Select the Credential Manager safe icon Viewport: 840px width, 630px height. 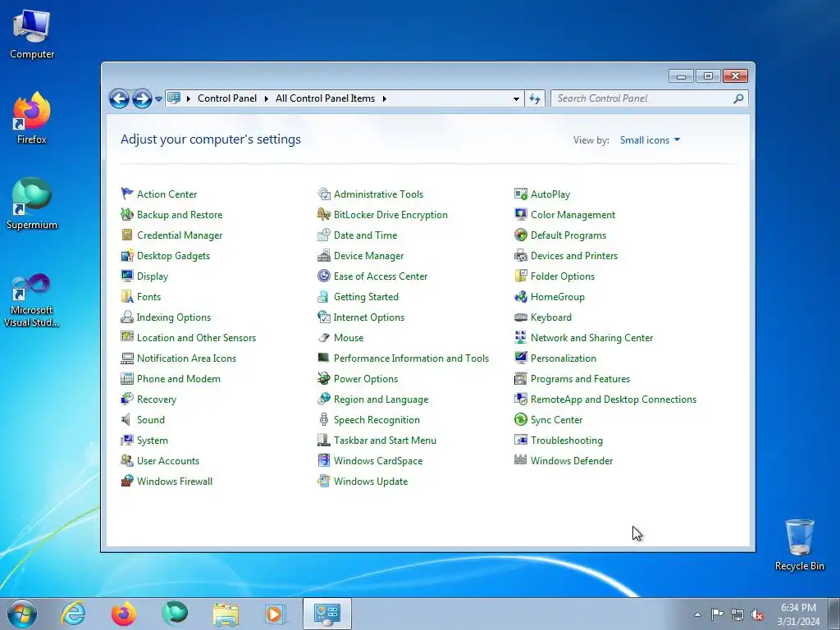point(127,235)
